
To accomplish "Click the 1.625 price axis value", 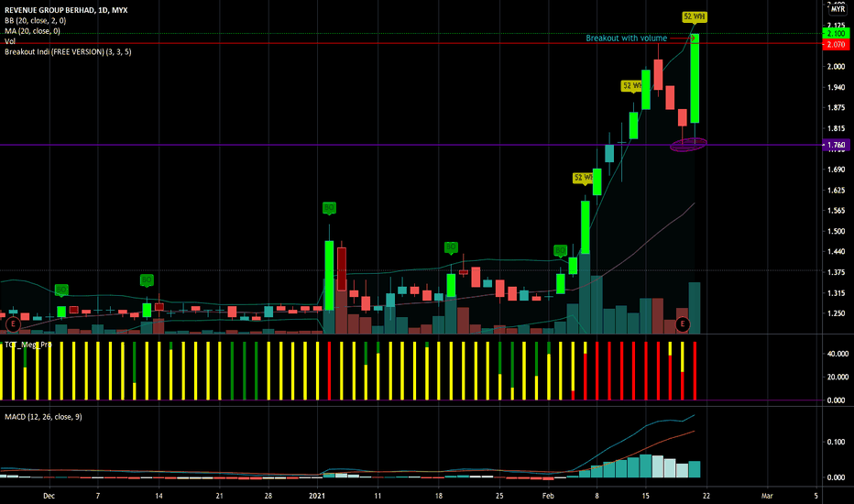I will (x=836, y=191).
